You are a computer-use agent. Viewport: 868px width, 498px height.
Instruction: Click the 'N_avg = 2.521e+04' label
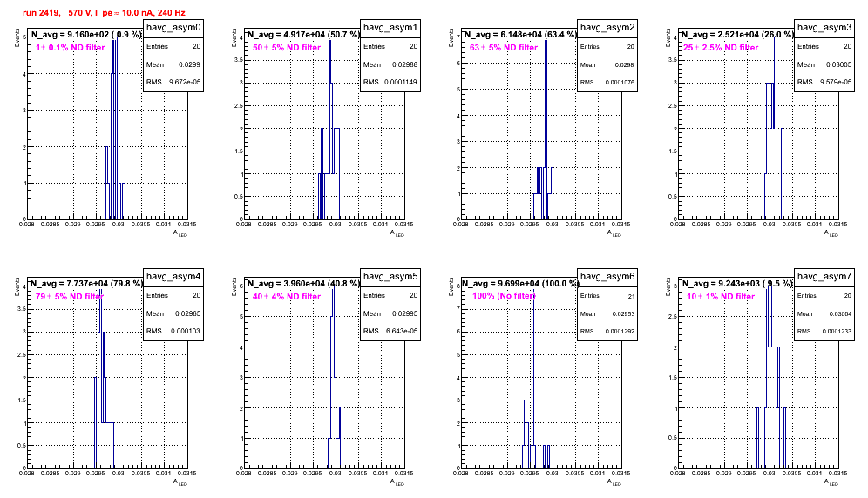tap(737, 34)
